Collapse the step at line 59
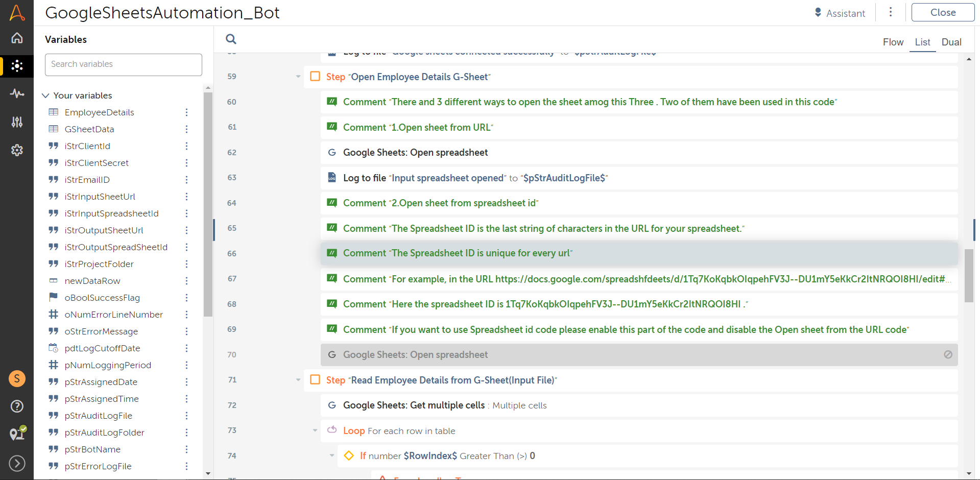Viewport: 980px width, 480px height. (x=298, y=77)
